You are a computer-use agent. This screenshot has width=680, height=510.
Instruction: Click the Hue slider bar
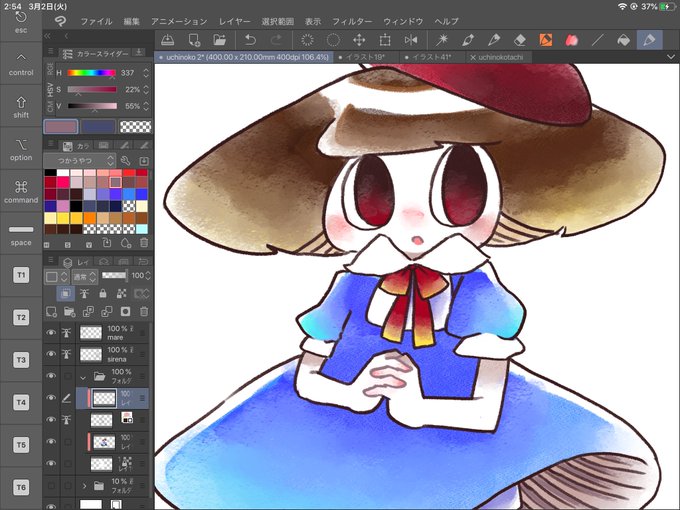tap(92, 73)
